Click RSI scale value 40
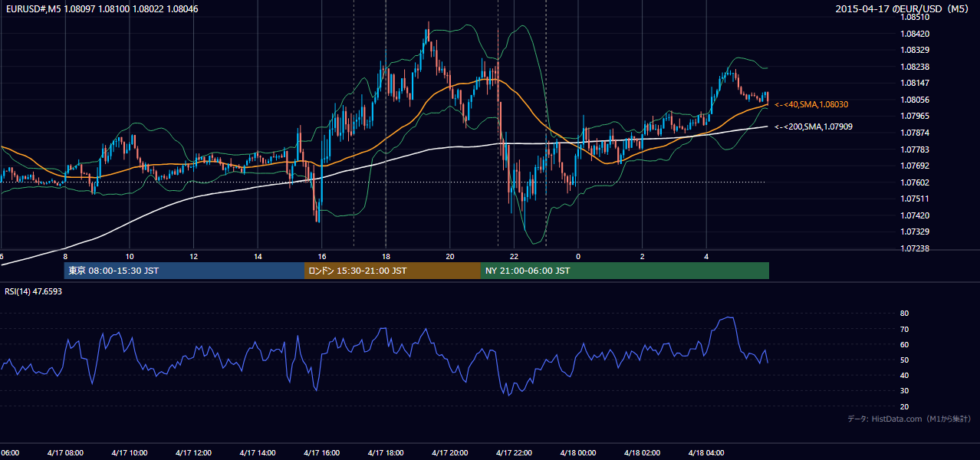 pyautogui.click(x=905, y=375)
